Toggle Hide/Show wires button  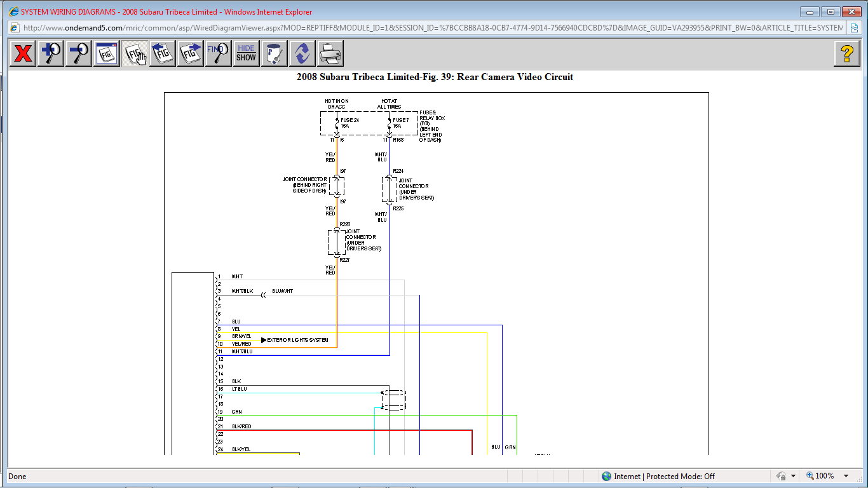click(246, 53)
